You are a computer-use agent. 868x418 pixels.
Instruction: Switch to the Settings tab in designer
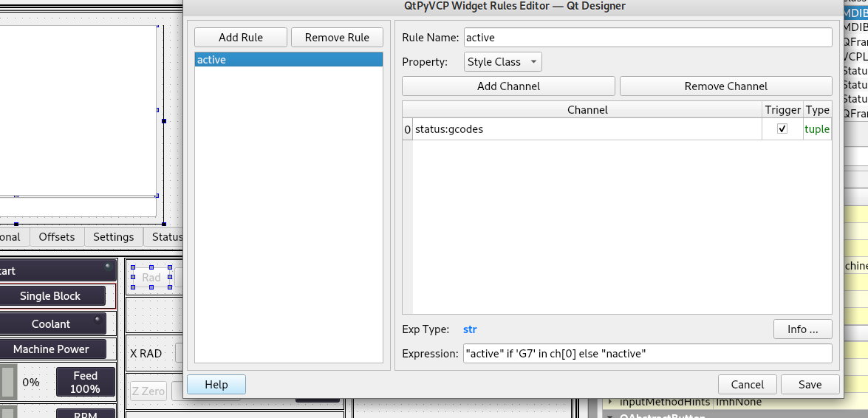114,237
